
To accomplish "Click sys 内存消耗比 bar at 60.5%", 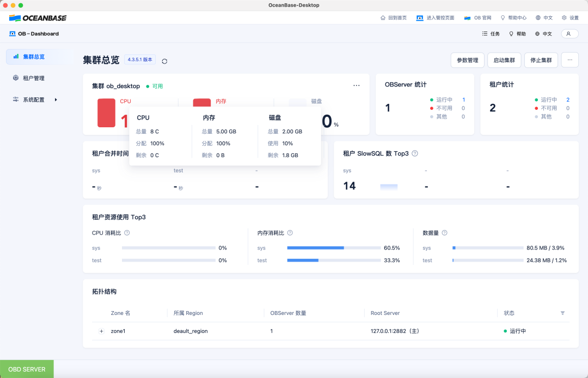I will 334,248.
